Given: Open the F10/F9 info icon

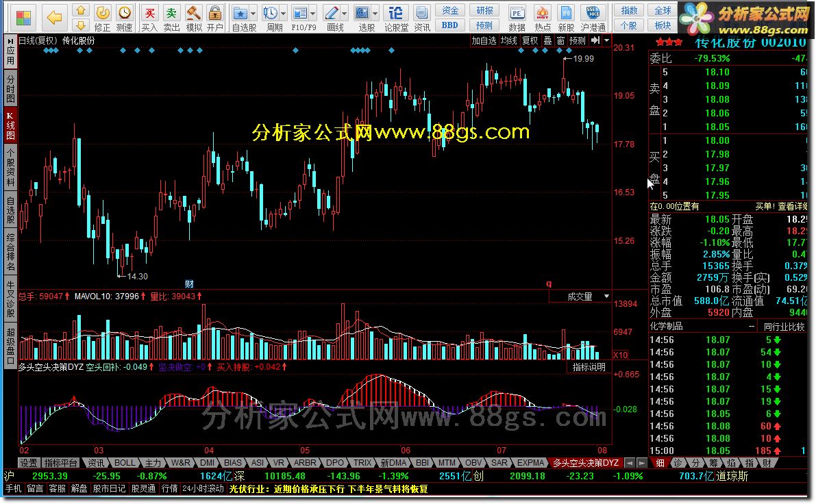Looking at the screenshot, I should click(300, 14).
